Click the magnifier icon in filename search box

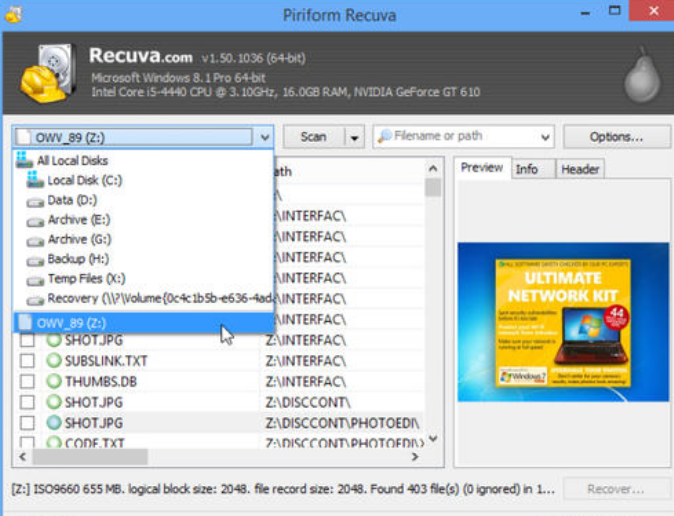pyautogui.click(x=385, y=136)
